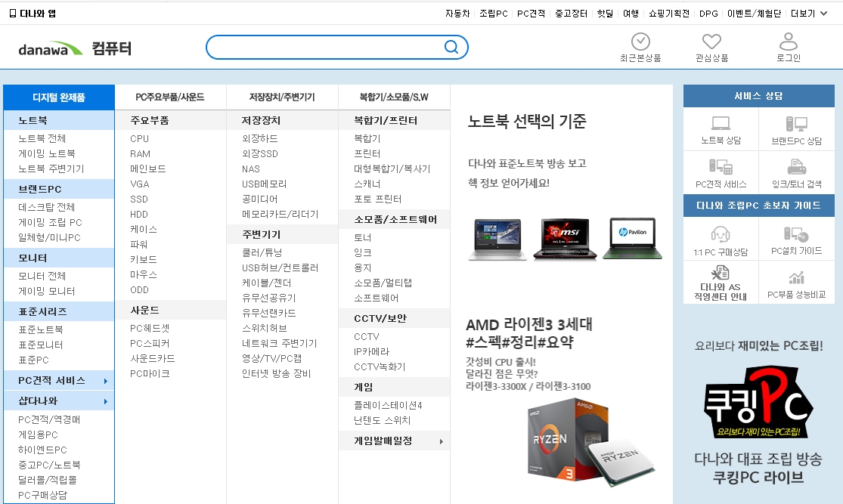
Task: Expand PC견적 서비스 sidebar arrow
Action: [x=105, y=381]
